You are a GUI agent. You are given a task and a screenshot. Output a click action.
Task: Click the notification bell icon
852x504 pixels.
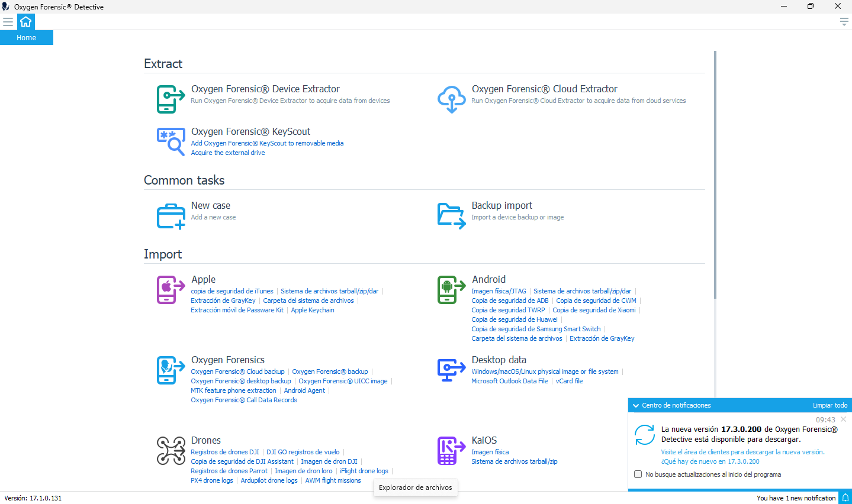pyautogui.click(x=845, y=497)
